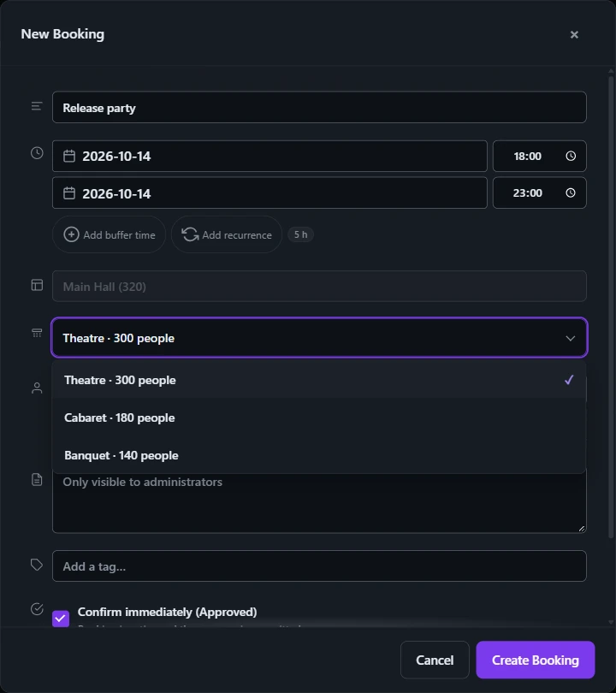Close the New Booking dialog
Viewport: 616px width, 693px height.
(x=574, y=34)
